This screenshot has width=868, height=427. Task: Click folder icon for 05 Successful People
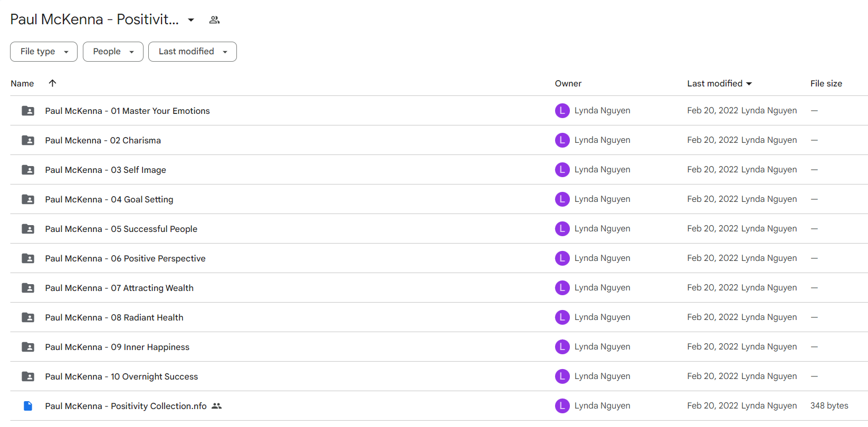(x=28, y=229)
